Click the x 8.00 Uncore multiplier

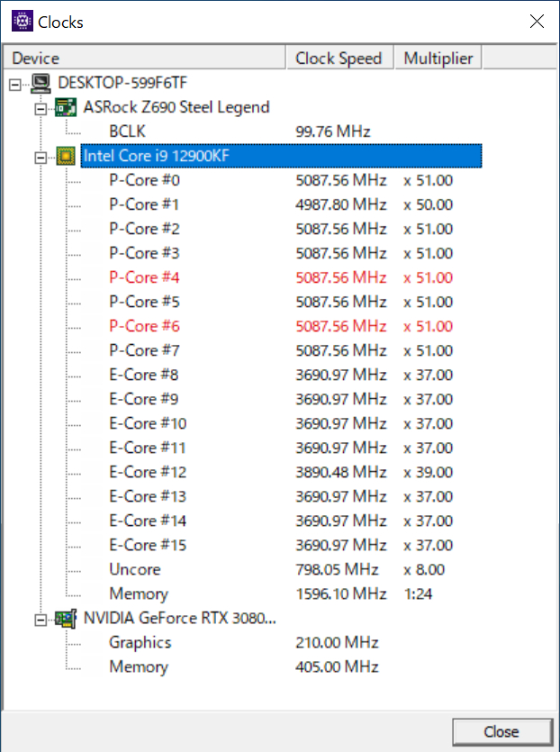click(424, 570)
